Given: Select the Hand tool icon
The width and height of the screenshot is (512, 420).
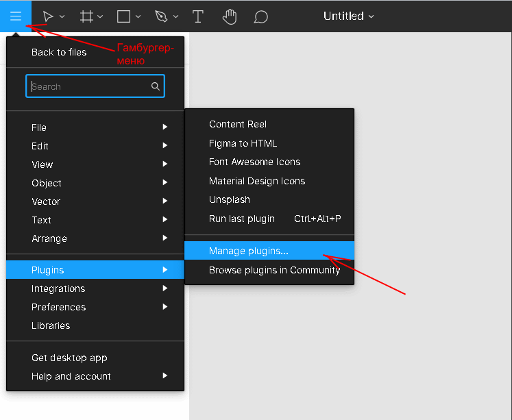Looking at the screenshot, I should [x=230, y=16].
